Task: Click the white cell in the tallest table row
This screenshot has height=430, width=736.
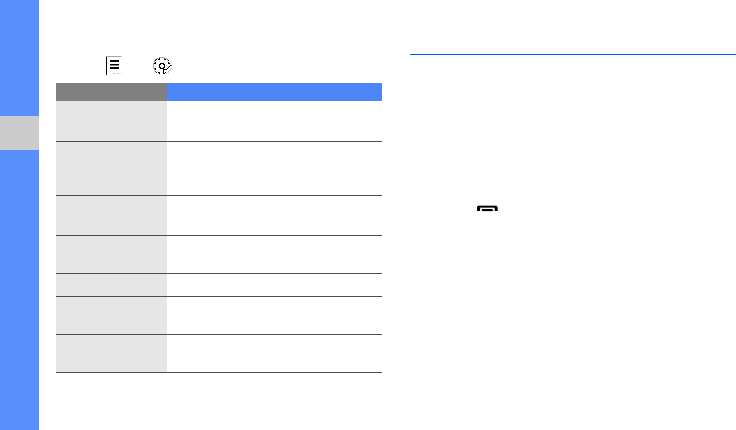Action: [274, 168]
